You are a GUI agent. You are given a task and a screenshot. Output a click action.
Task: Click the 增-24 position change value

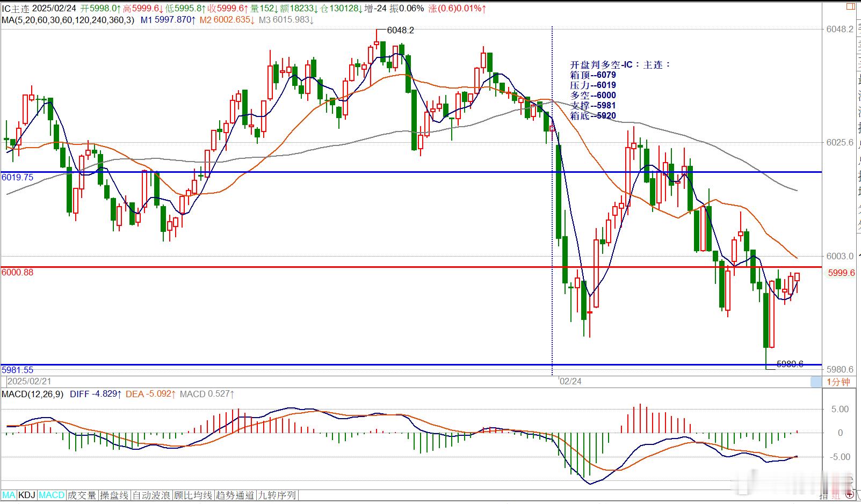coord(376,9)
